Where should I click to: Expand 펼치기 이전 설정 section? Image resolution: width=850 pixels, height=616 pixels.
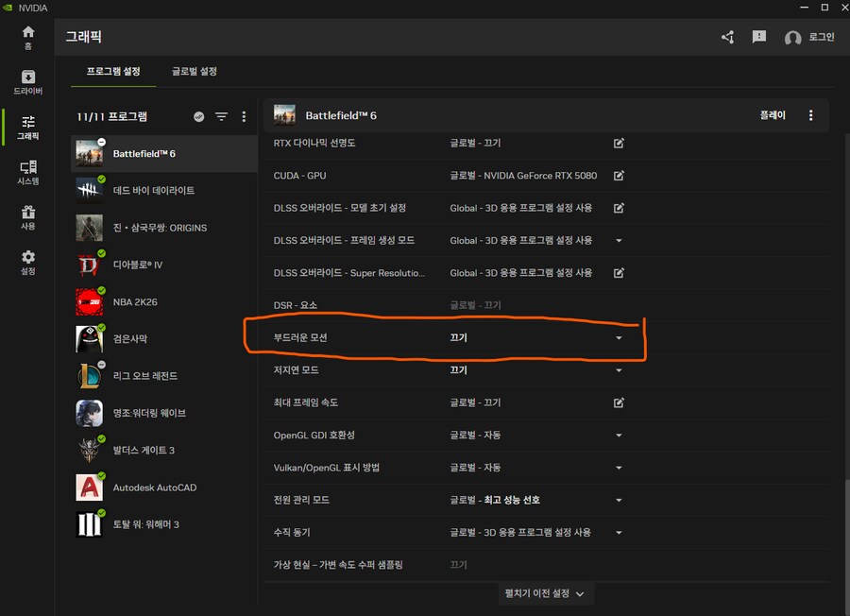tap(545, 593)
